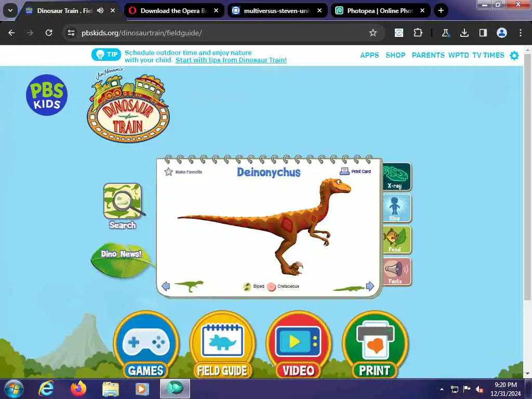Open File Explorer from taskbar
Image resolution: width=532 pixels, height=399 pixels.
[111, 389]
